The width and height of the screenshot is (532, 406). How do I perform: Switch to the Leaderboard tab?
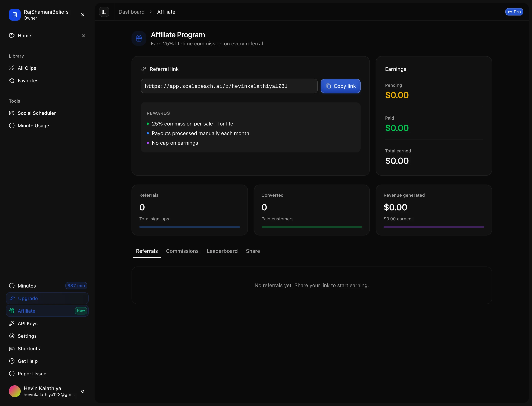pyautogui.click(x=222, y=251)
